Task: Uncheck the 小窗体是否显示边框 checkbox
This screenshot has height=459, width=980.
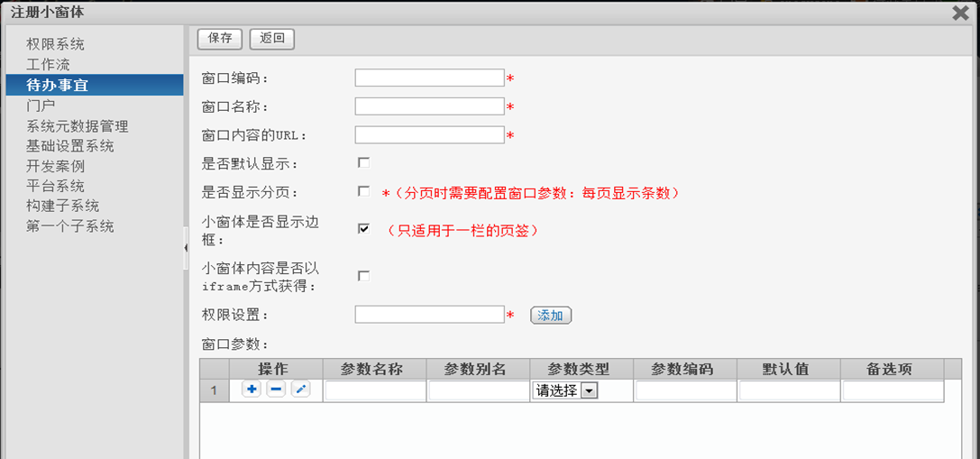Action: pos(363,229)
